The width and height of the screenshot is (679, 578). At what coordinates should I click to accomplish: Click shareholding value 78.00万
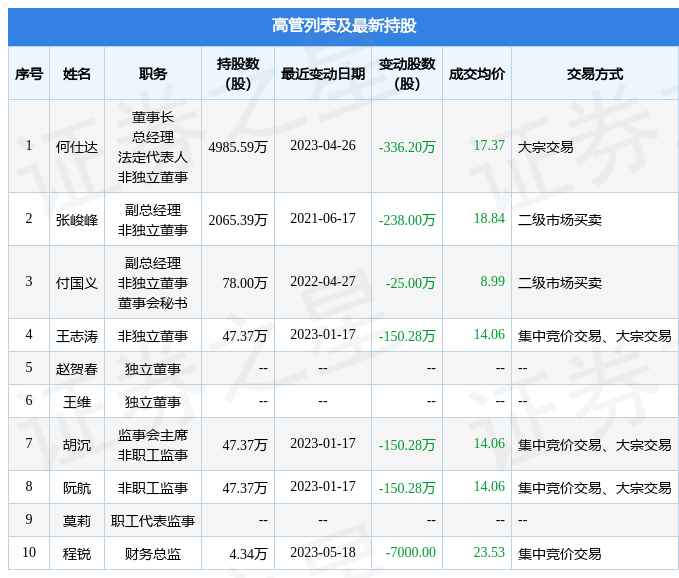click(x=245, y=283)
